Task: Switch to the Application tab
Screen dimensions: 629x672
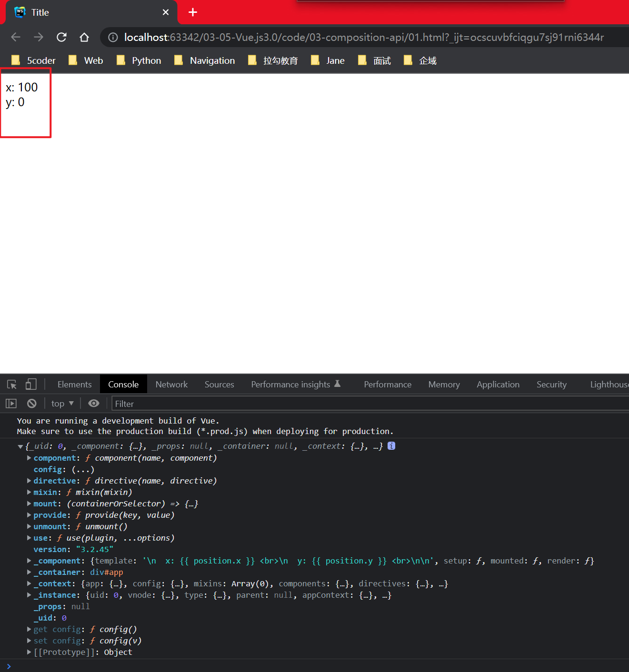Action: tap(498, 384)
